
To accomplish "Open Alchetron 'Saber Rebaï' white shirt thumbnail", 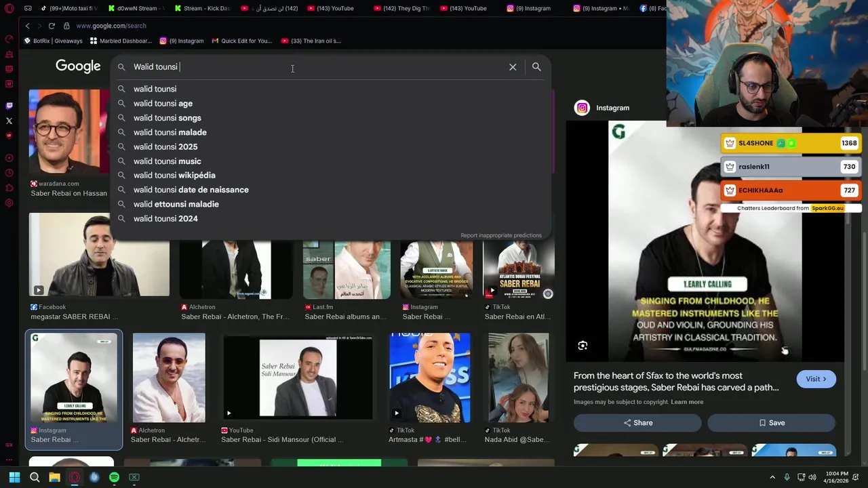I will click(x=169, y=378).
